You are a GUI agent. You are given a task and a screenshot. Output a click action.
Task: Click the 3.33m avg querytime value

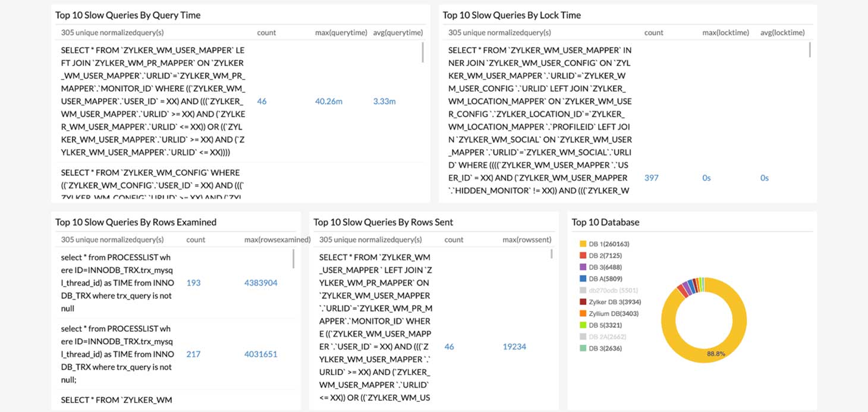[x=385, y=101]
